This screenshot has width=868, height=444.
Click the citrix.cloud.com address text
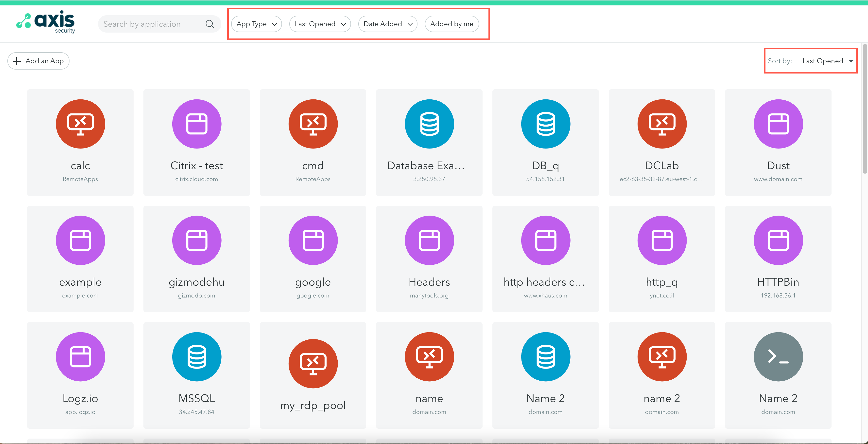[196, 179]
